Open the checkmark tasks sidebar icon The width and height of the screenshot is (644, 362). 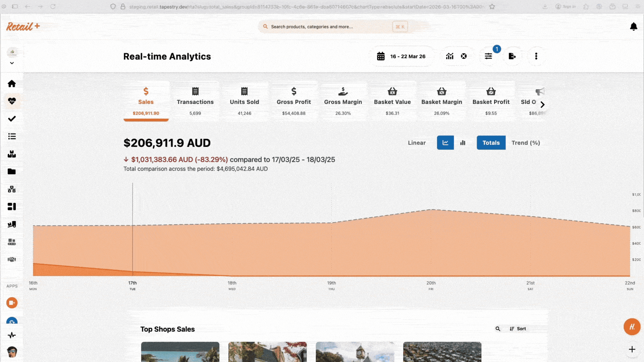coord(12,119)
